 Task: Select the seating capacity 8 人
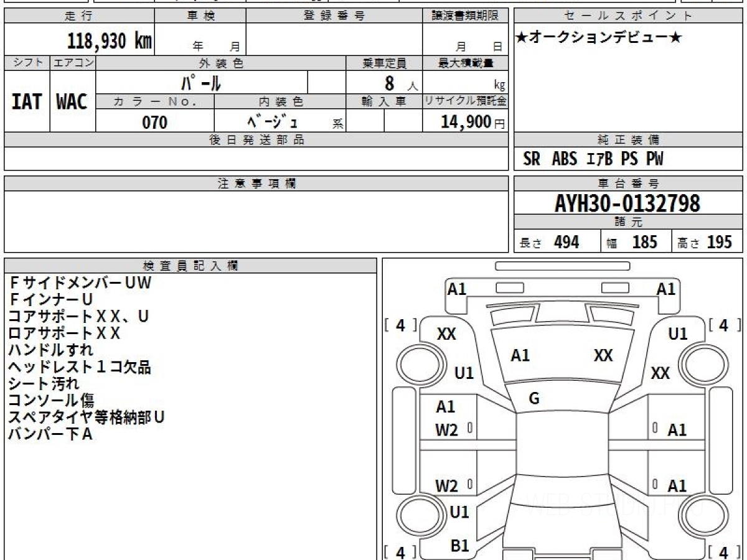pos(400,83)
